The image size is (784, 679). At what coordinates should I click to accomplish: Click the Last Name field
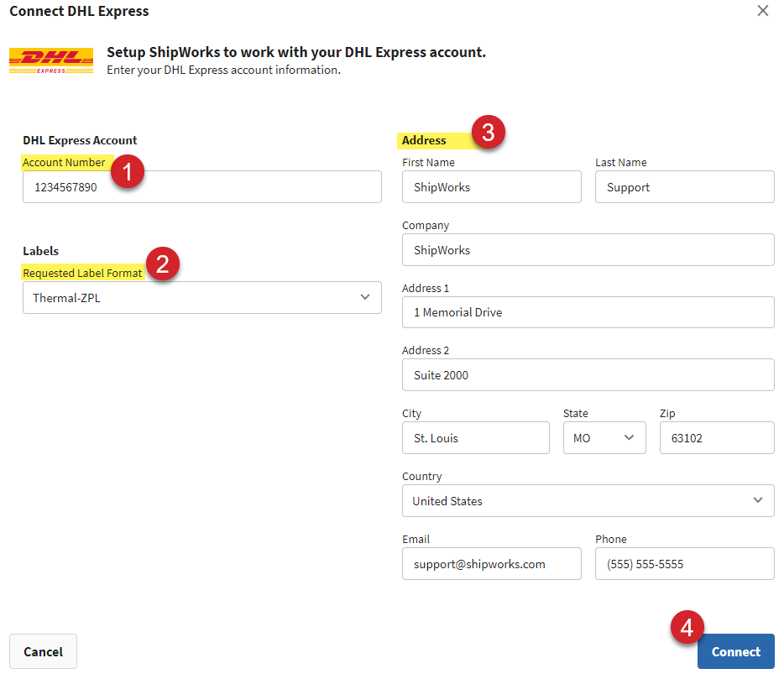pos(684,187)
